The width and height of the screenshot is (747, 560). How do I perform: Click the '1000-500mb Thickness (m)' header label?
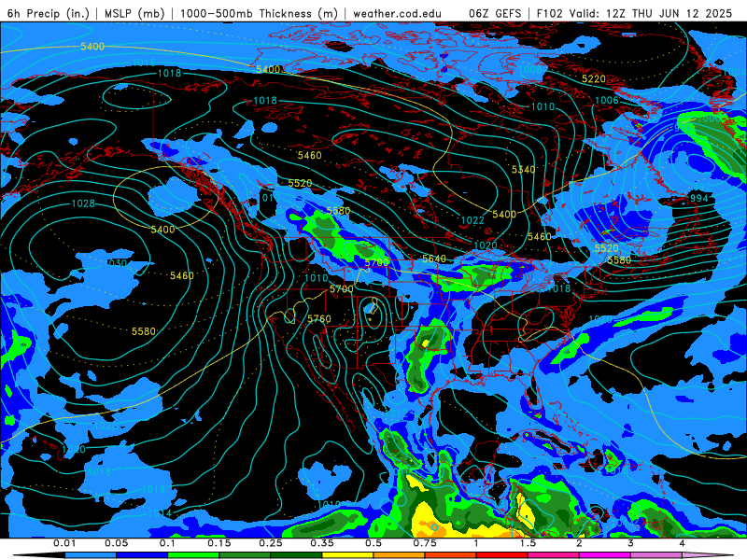pyautogui.click(x=259, y=13)
